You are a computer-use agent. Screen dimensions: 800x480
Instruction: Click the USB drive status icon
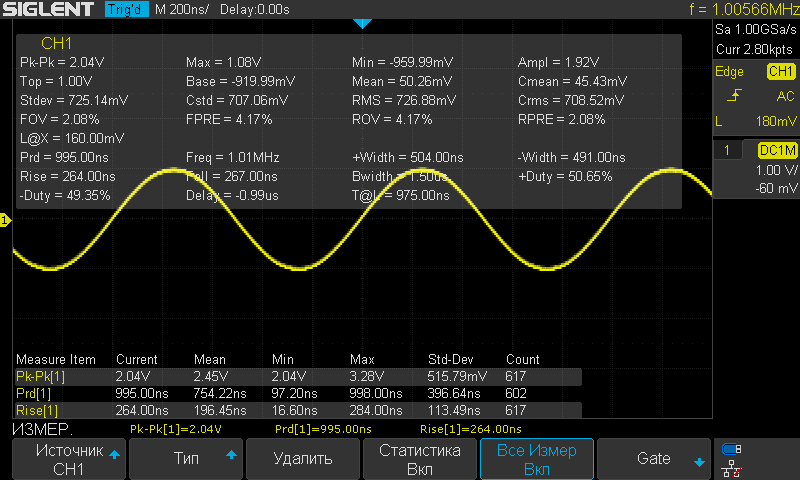[x=732, y=449]
